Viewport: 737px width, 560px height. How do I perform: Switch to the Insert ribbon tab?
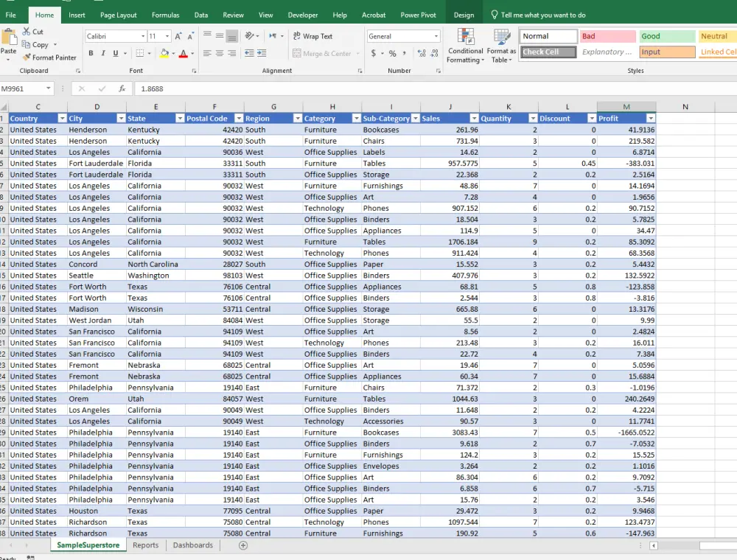click(x=77, y=15)
